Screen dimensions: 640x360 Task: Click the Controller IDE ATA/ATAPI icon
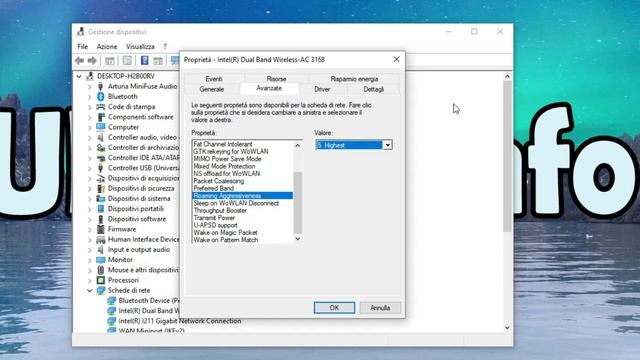point(100,158)
